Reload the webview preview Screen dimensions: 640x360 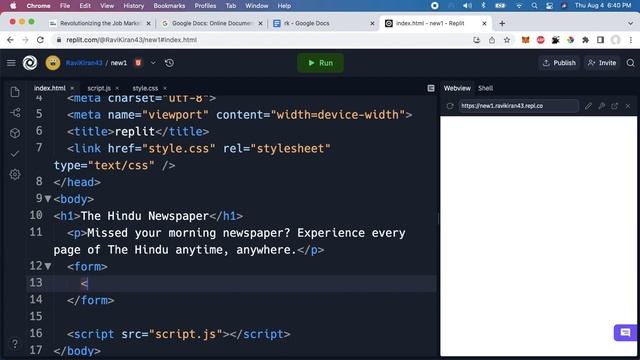point(450,106)
